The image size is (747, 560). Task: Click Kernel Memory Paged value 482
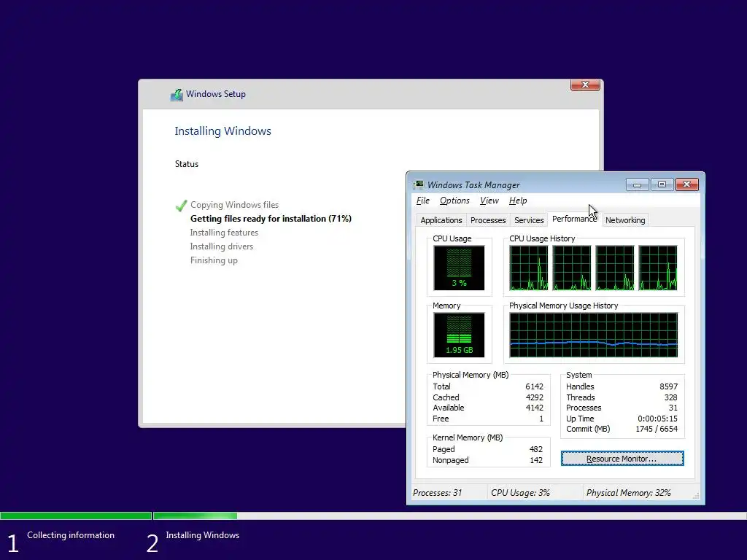pyautogui.click(x=536, y=449)
